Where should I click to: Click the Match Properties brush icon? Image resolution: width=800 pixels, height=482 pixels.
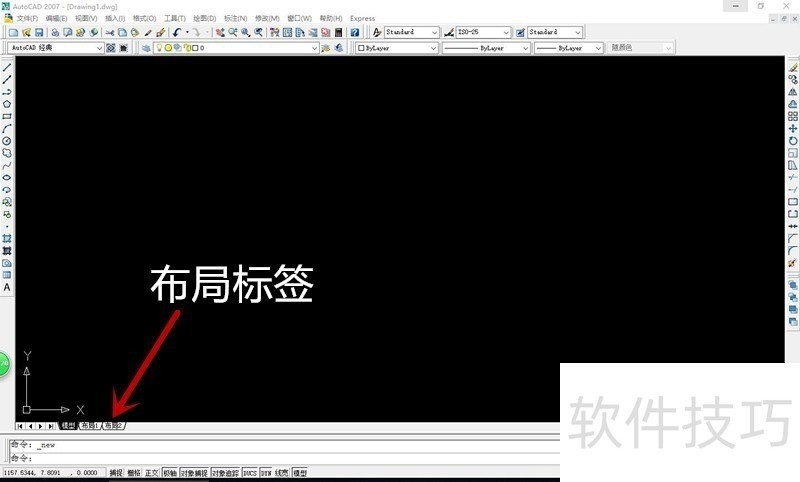tap(148, 32)
